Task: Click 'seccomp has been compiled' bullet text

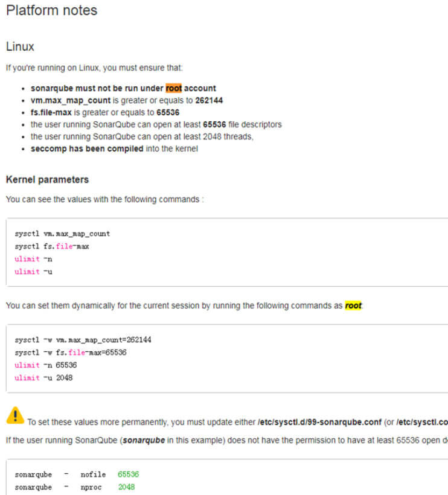Action: [87, 148]
